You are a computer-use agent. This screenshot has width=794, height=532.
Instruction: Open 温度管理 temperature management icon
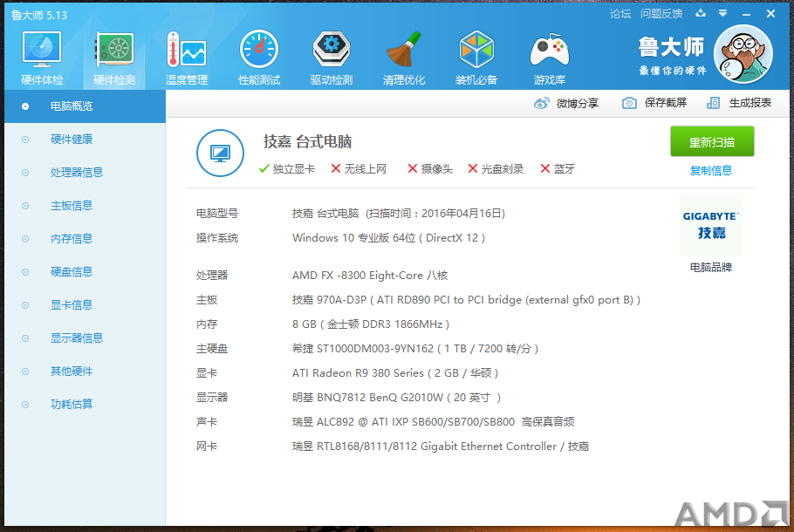click(x=187, y=58)
